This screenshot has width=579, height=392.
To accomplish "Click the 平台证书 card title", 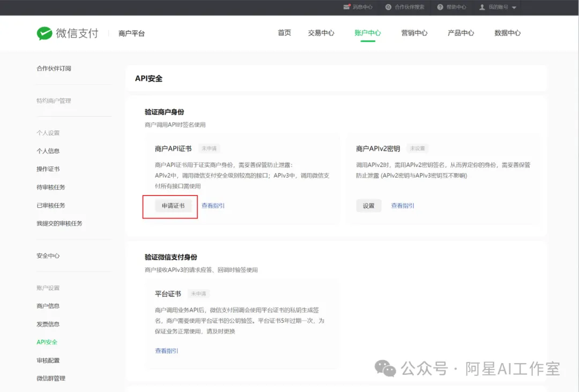I will 168,294.
